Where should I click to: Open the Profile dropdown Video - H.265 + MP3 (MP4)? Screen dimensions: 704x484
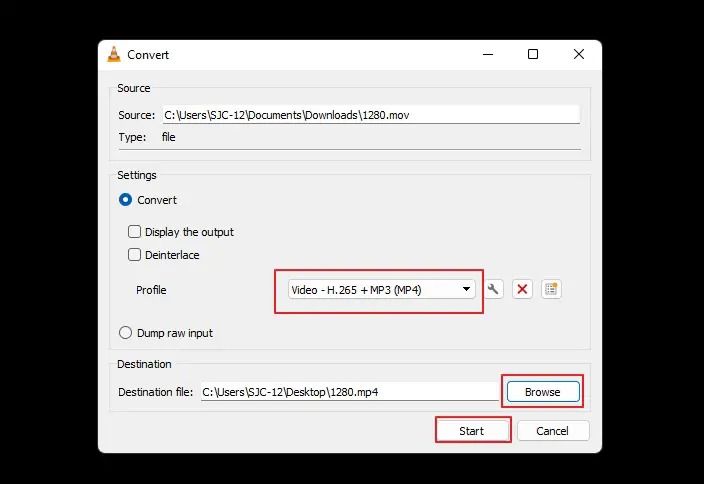(381, 290)
